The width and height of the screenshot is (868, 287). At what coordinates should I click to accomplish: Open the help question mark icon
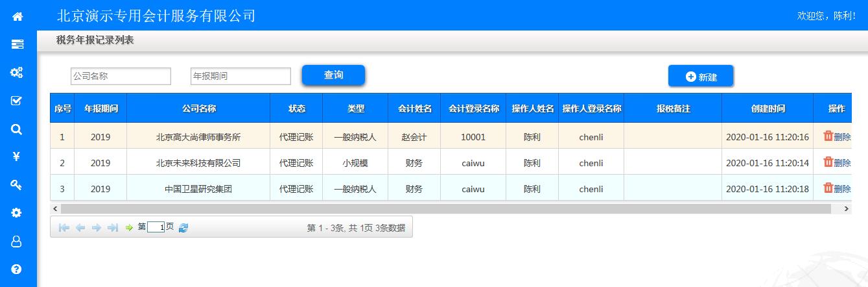pyautogui.click(x=18, y=269)
